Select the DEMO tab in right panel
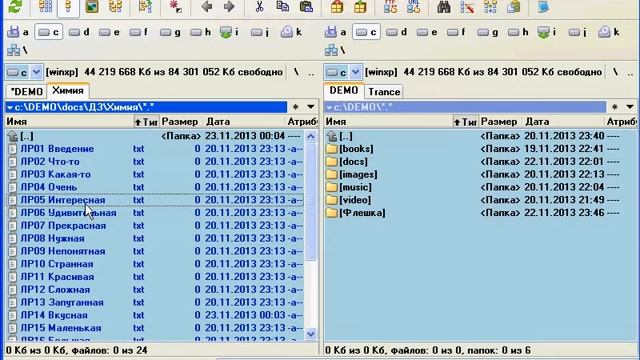Screen dimensions: 640x360 pos(344,90)
